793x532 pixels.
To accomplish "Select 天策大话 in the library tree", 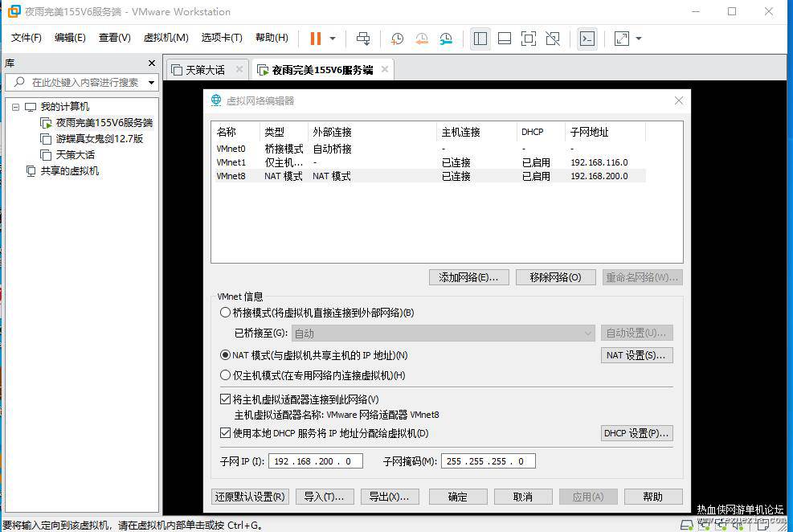I will [67, 155].
